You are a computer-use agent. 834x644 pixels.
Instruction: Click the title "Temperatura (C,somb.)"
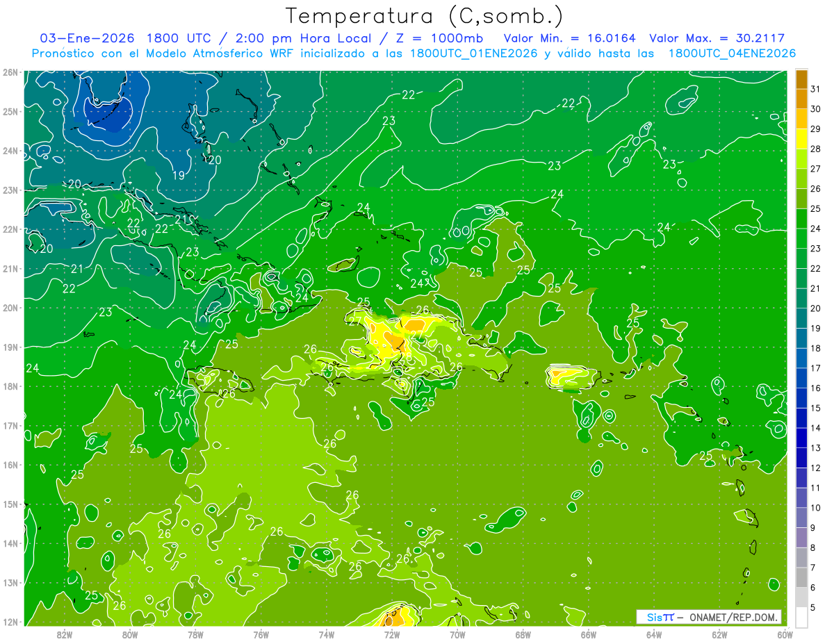pos(425,16)
